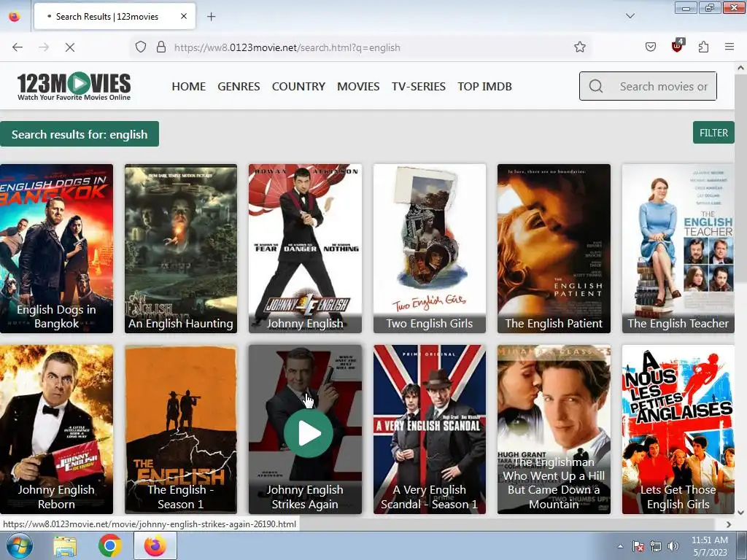This screenshot has height=560, width=747.
Task: Show hidden tray icons arrow
Action: pyautogui.click(x=620, y=546)
